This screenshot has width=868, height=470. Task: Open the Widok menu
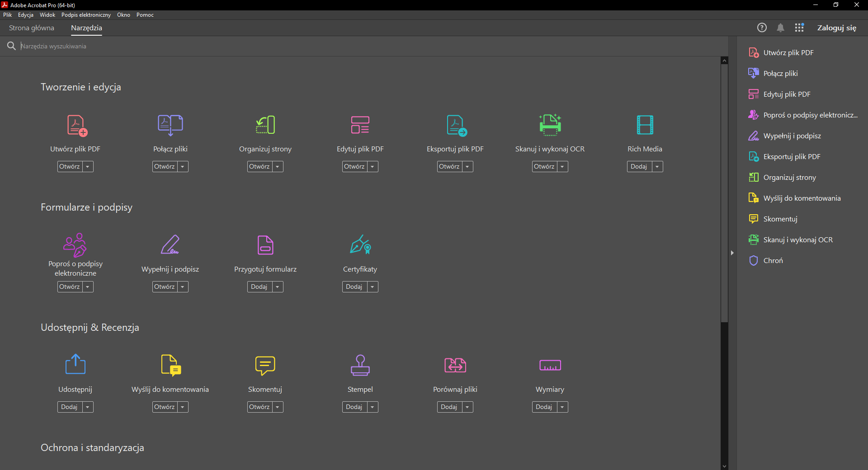(x=47, y=15)
